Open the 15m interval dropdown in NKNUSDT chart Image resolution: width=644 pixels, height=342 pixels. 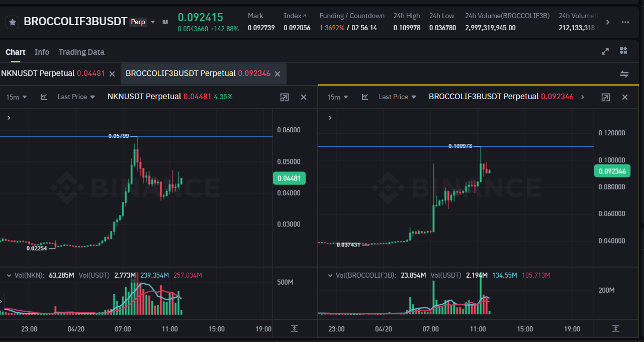tap(17, 97)
